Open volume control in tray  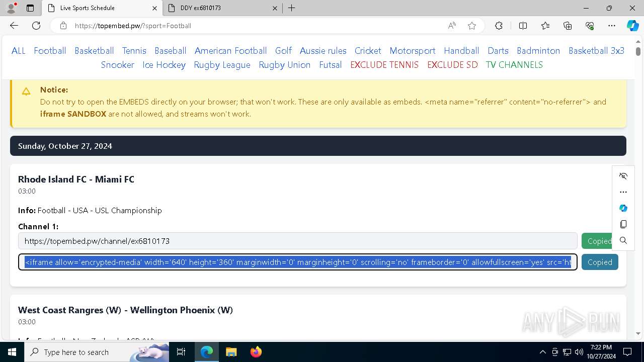click(579, 352)
